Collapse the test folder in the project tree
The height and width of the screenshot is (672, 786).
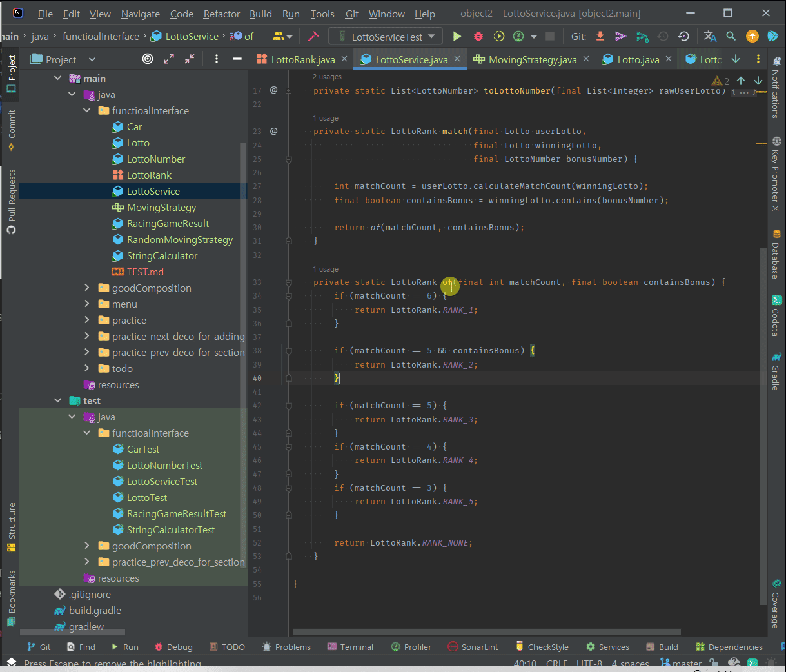58,401
